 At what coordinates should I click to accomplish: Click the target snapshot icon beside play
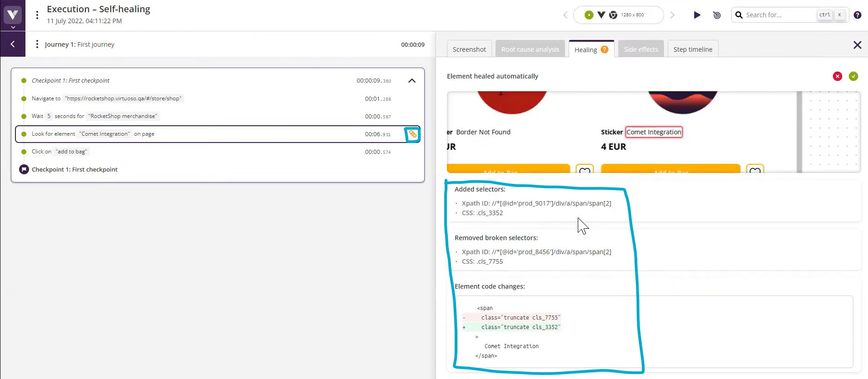click(717, 15)
